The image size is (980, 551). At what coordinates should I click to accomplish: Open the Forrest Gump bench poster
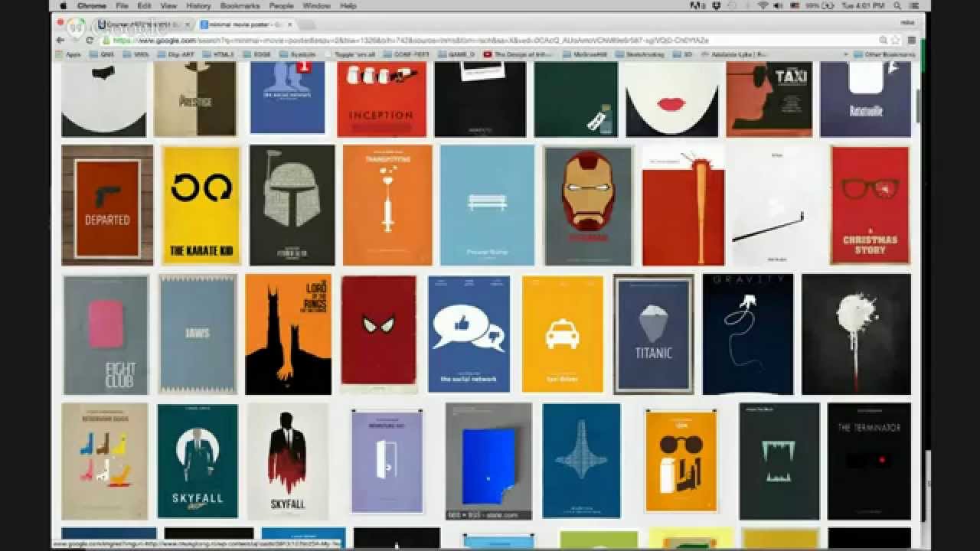[x=487, y=205]
